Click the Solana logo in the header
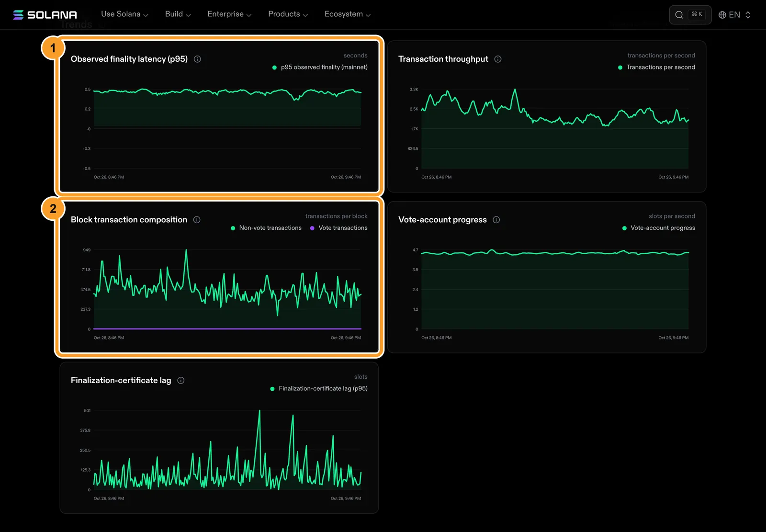 [x=45, y=15]
